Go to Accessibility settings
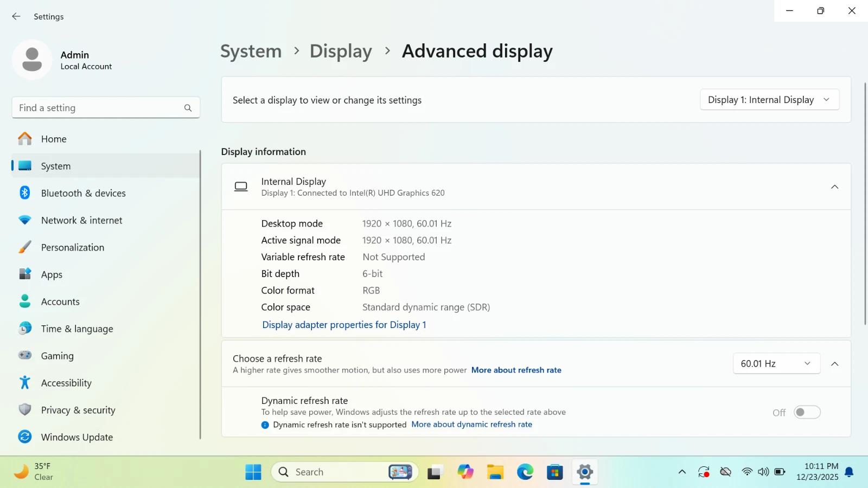 point(66,383)
